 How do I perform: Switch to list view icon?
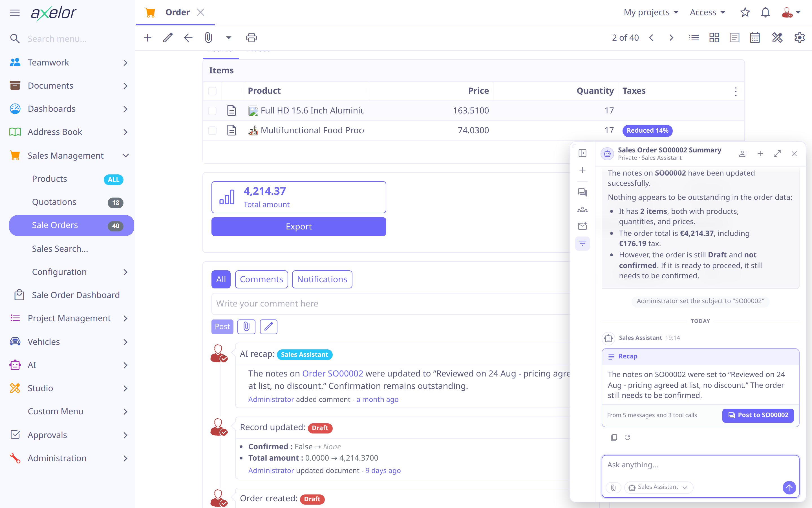click(x=694, y=38)
